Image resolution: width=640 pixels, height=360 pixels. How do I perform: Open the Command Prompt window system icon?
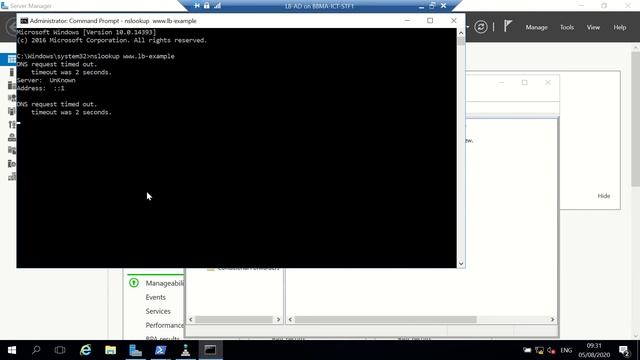[24, 21]
